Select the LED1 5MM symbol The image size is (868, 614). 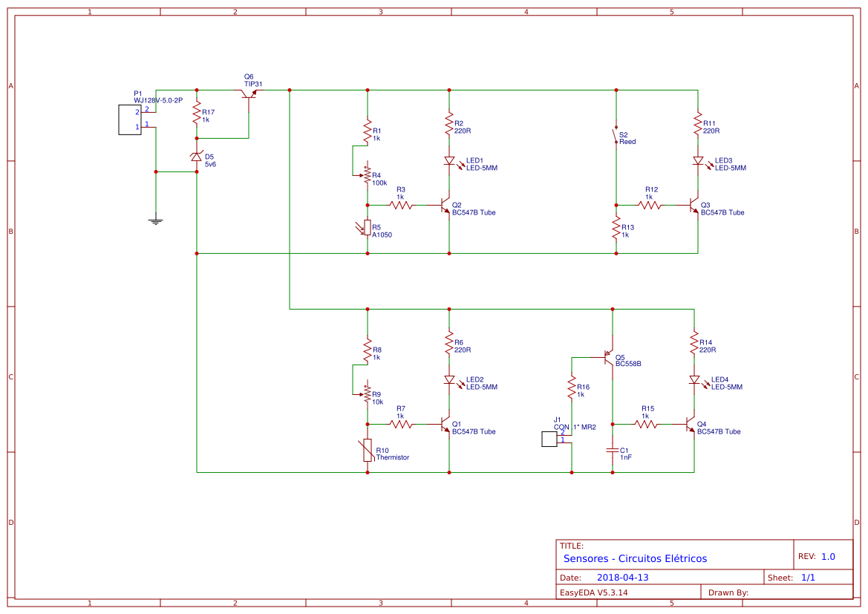coord(450,162)
